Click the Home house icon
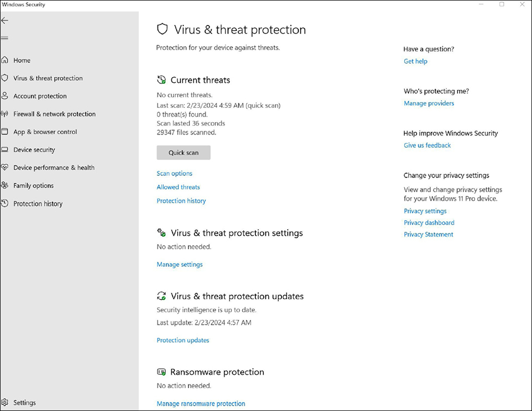The width and height of the screenshot is (532, 411). (5, 61)
